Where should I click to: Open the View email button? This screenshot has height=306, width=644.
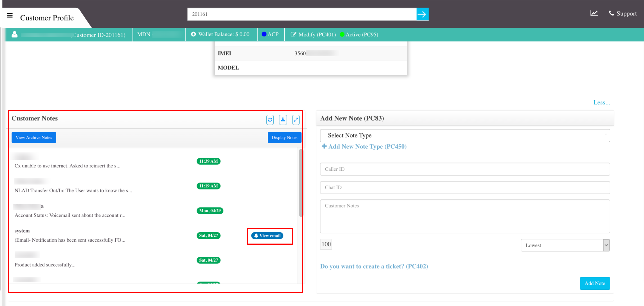tap(267, 236)
